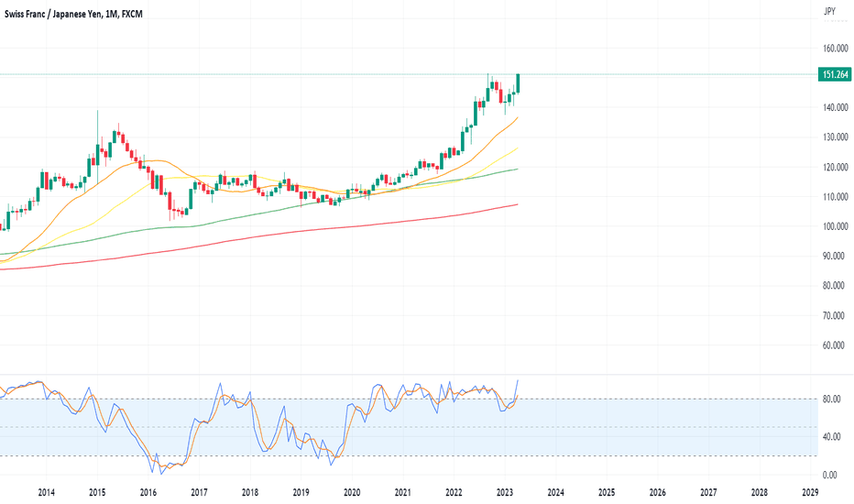Click the latest green monthly candle at 151
This screenshot has height=504, width=854.
tap(518, 82)
